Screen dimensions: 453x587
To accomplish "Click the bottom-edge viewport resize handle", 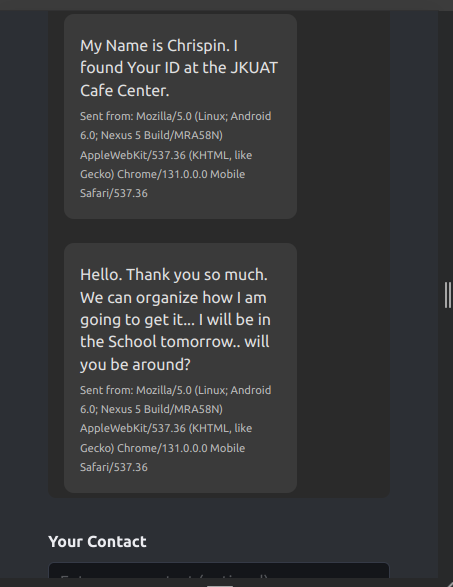I will 220,583.
